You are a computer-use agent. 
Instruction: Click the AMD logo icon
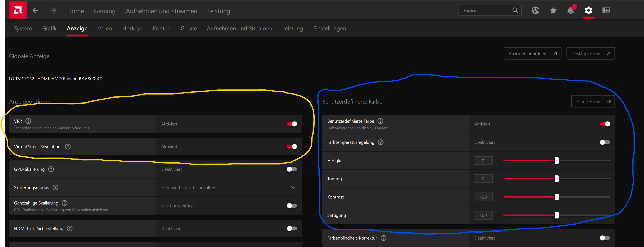coord(18,10)
